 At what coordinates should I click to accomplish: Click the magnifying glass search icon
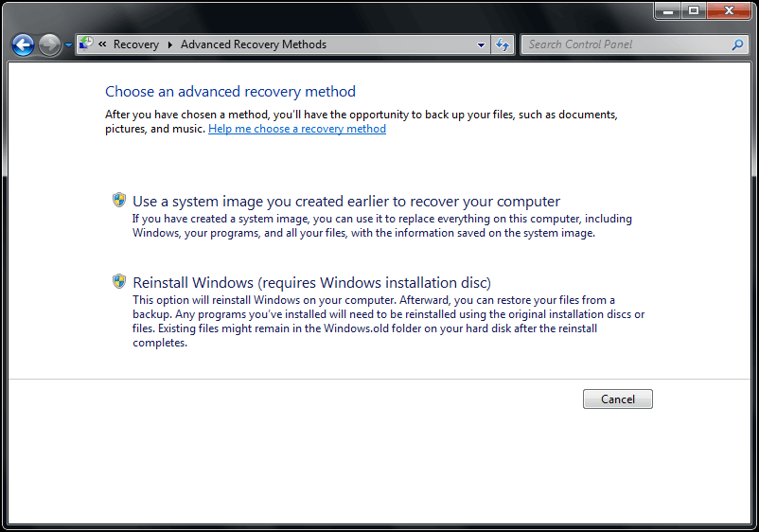click(737, 44)
